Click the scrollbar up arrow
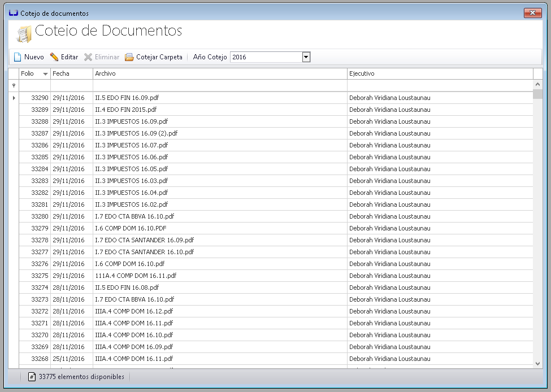This screenshot has width=551, height=392. coord(537,84)
